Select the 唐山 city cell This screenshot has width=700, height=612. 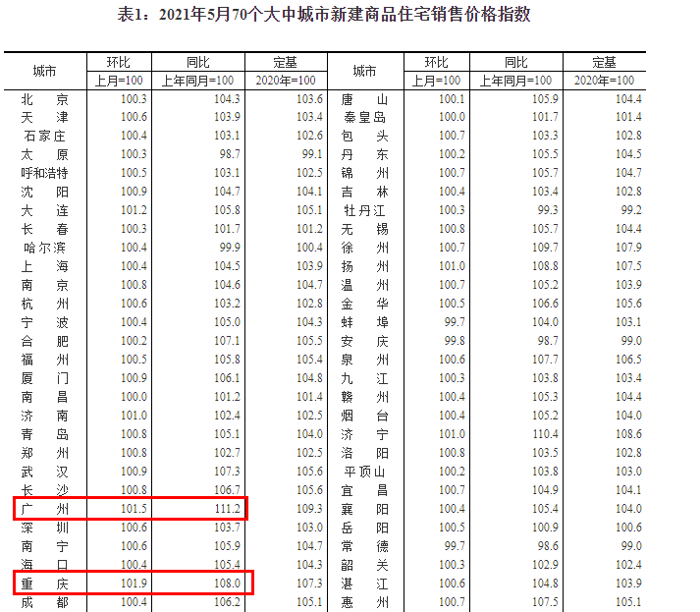pos(365,99)
